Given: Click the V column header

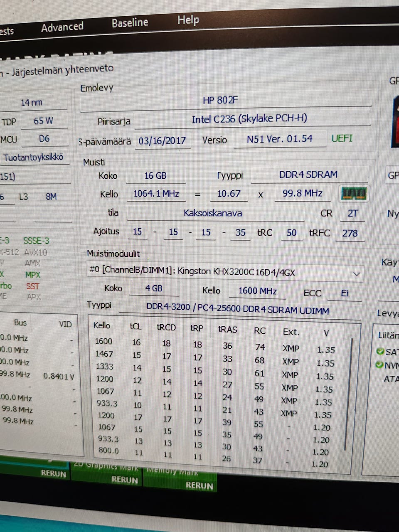Looking at the screenshot, I should [326, 333].
